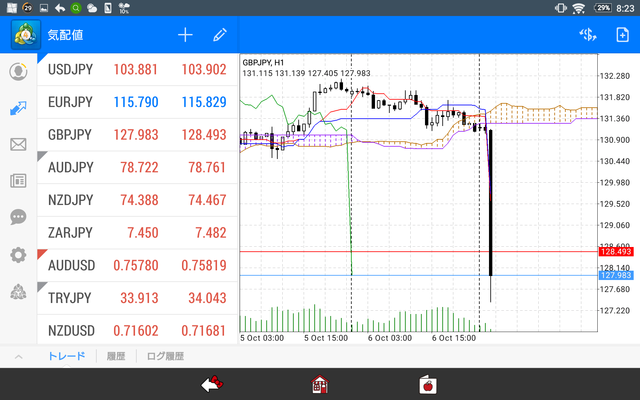Tap the vibrate mode status icon
The image size is (640, 400).
pos(560,8)
